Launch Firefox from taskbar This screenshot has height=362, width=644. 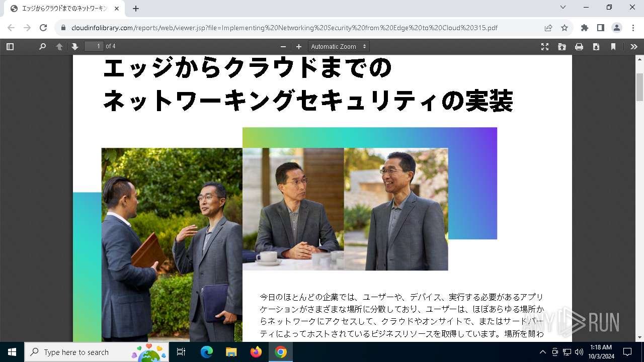point(256,352)
